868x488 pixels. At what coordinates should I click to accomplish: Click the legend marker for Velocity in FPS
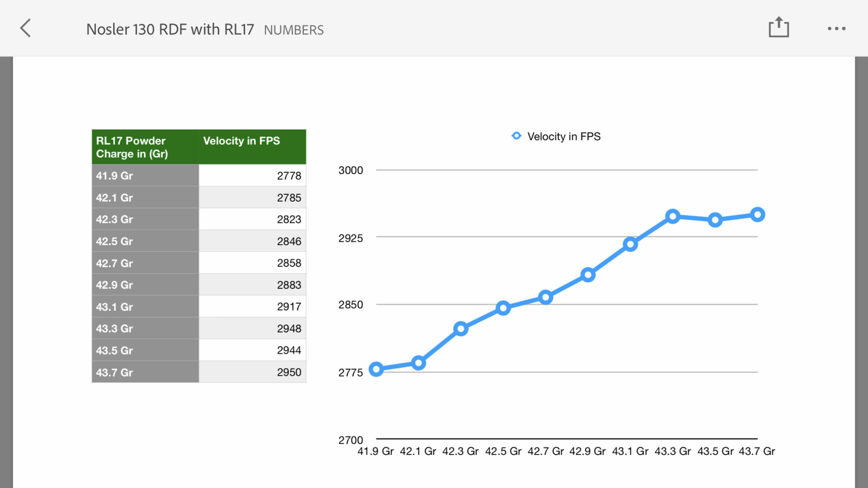pos(516,136)
